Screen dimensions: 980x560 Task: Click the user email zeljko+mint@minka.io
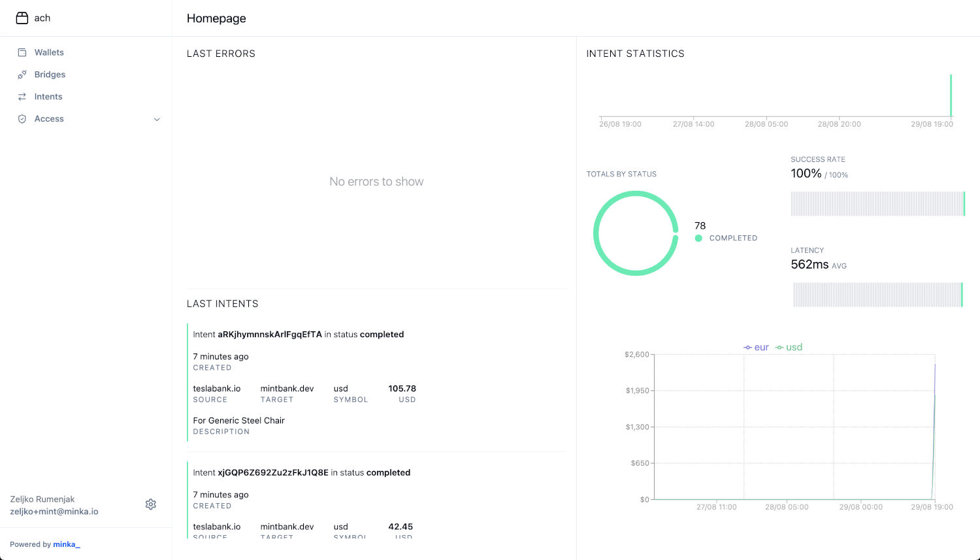coord(54,512)
